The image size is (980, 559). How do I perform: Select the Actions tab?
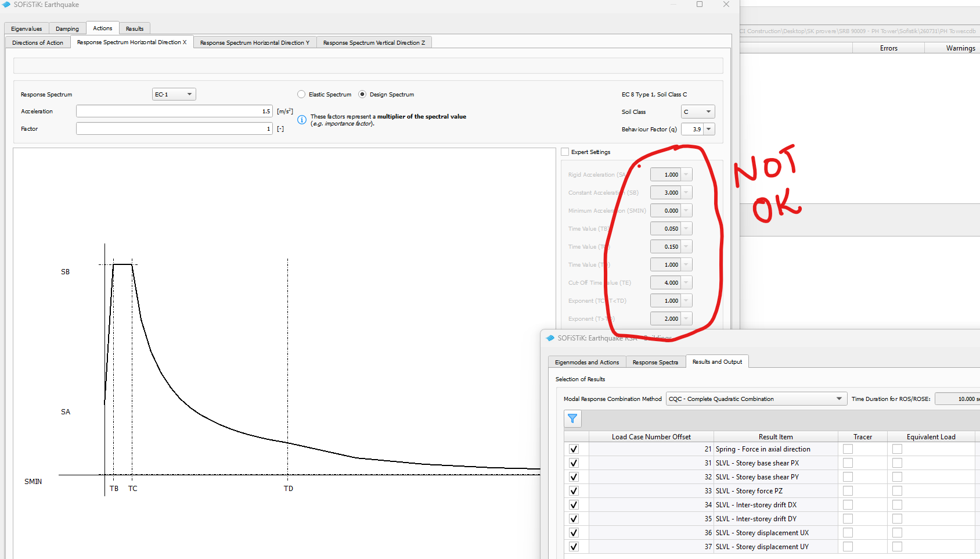pyautogui.click(x=103, y=28)
